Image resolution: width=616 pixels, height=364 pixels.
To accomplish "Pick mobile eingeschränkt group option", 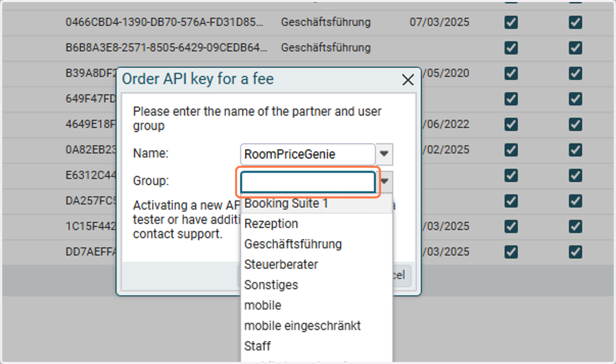I will [317, 325].
